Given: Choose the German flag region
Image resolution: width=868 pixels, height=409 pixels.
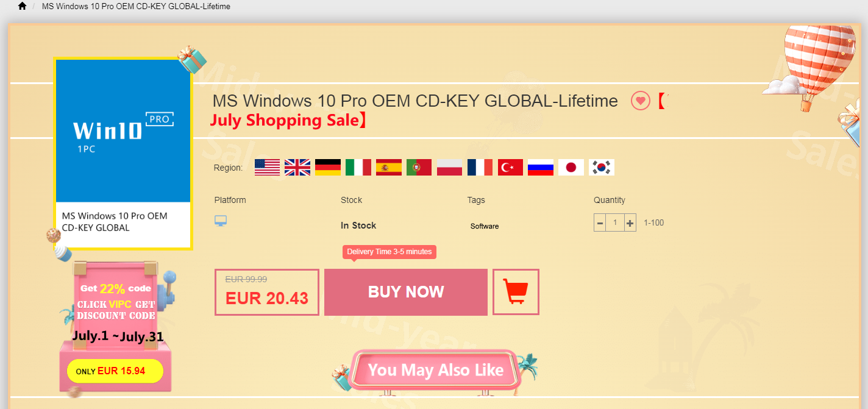Looking at the screenshot, I should click(328, 167).
